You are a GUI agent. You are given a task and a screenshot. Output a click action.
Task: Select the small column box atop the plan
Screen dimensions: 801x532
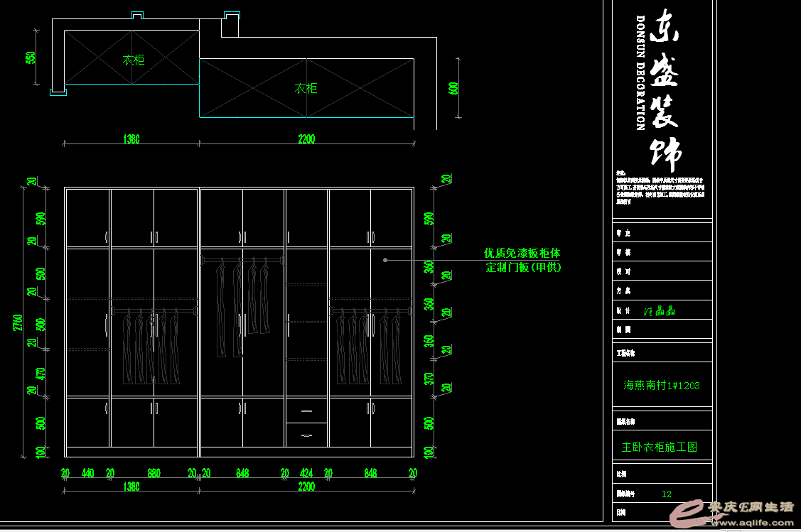230,26
